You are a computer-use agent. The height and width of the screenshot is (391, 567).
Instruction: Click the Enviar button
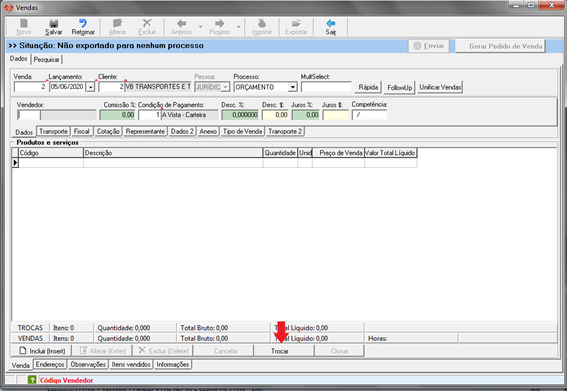point(429,46)
